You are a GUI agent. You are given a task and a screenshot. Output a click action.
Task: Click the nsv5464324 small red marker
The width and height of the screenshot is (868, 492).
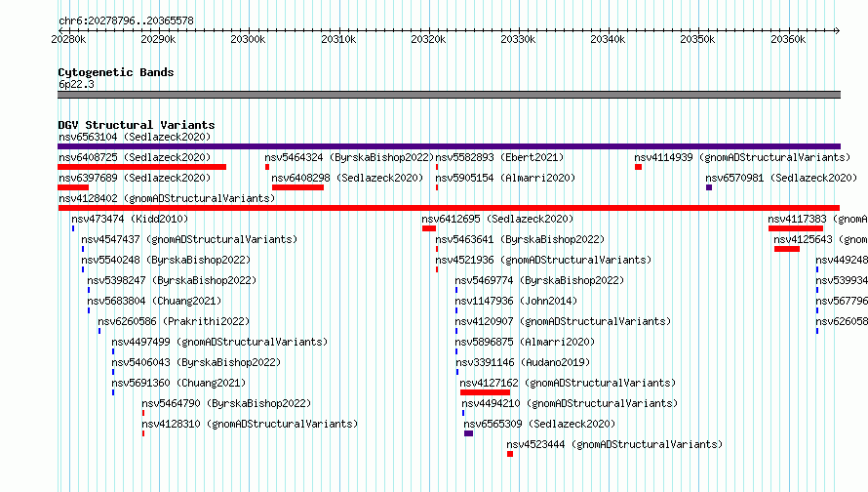coord(267,167)
